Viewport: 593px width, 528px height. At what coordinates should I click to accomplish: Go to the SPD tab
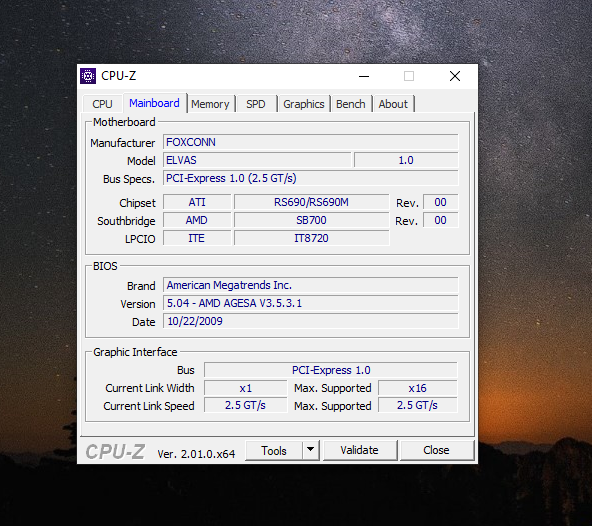click(256, 104)
